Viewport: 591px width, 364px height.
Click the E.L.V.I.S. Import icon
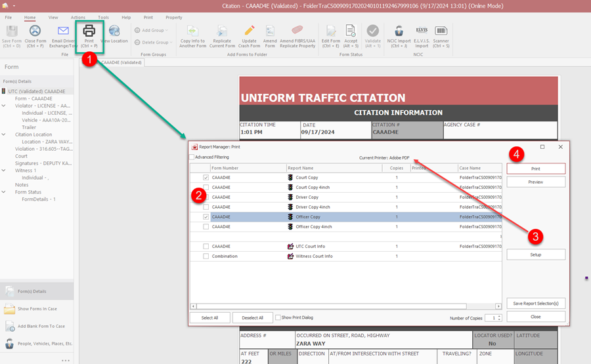(422, 31)
